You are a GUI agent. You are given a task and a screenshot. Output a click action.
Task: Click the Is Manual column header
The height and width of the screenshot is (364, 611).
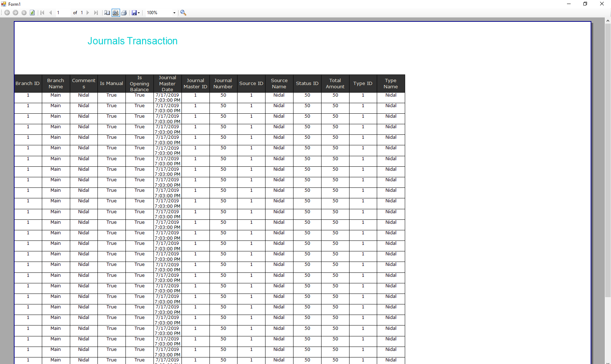point(112,84)
